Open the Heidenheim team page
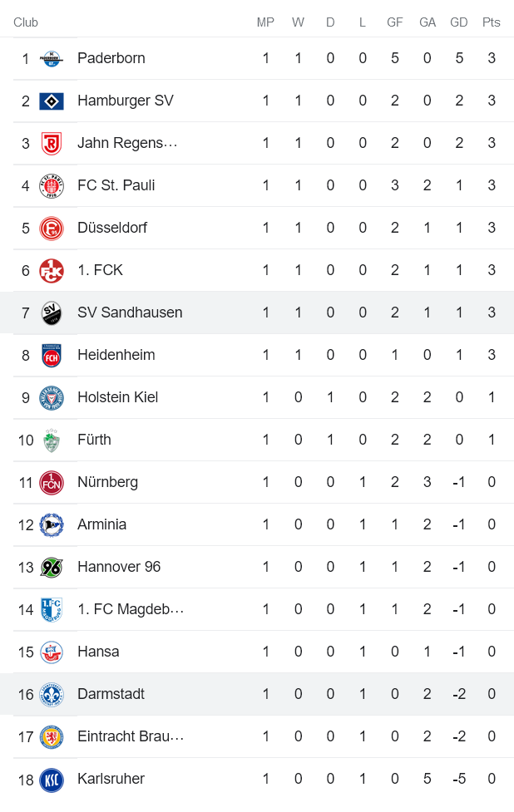Viewport: 514px width, 812px height. [x=116, y=355]
